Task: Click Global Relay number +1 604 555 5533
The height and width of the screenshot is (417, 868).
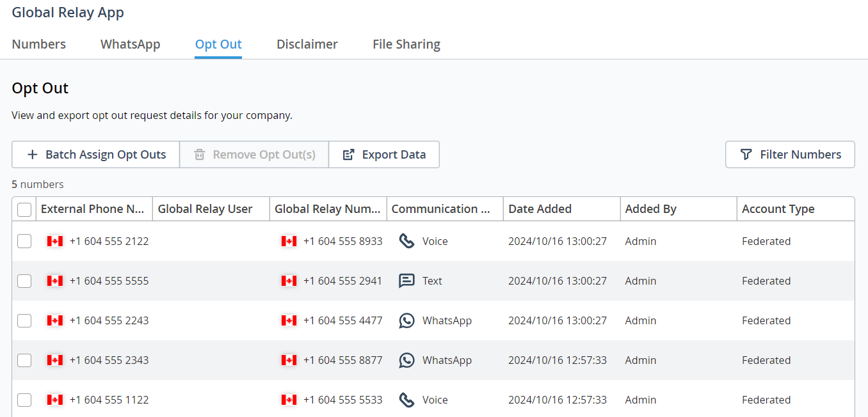Action: [x=343, y=400]
